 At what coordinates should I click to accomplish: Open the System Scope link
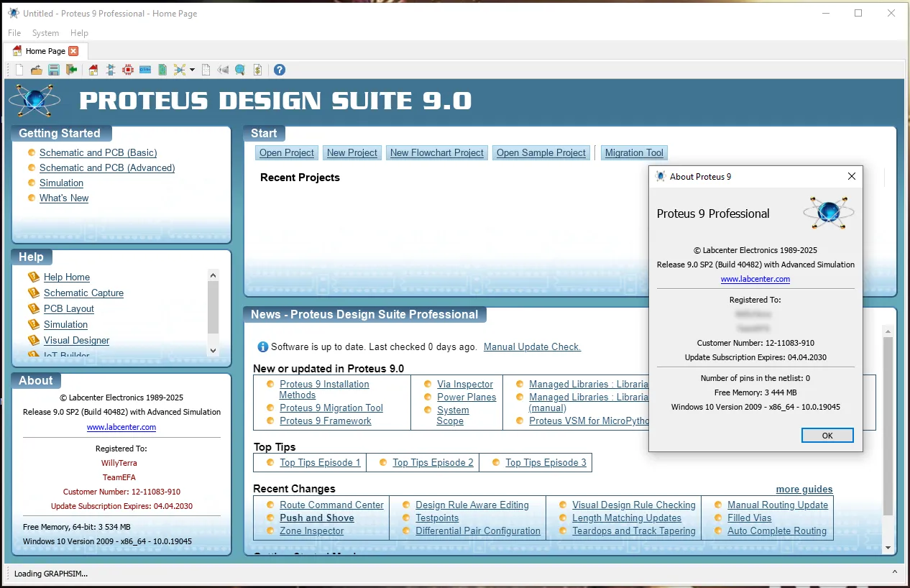point(453,415)
